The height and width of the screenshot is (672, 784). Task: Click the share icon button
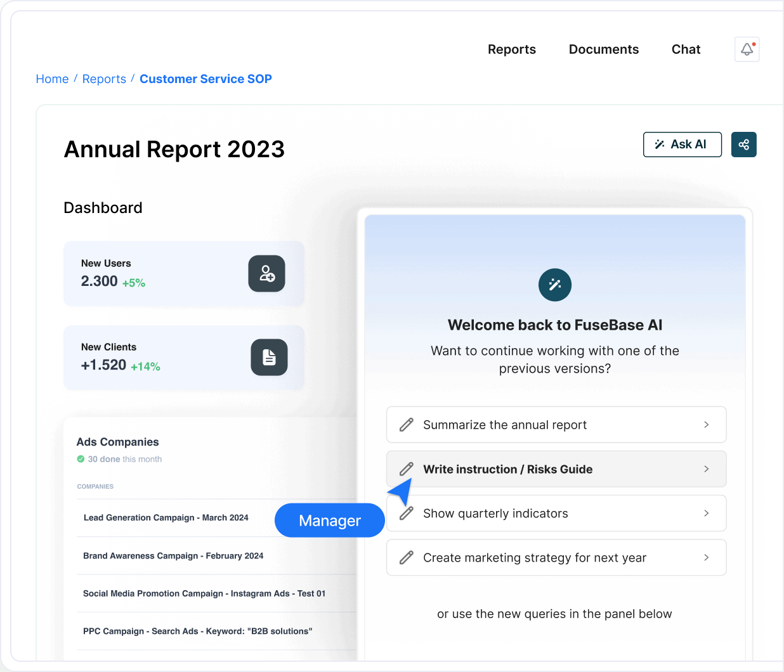744,145
